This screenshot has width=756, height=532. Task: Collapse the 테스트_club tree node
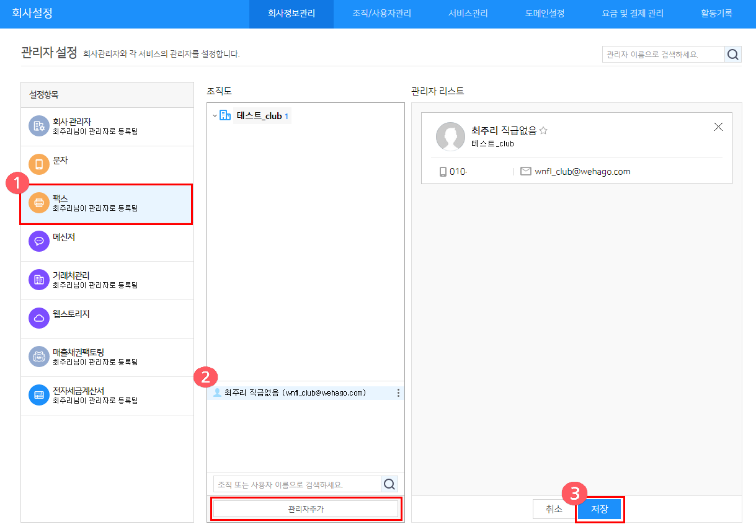215,116
